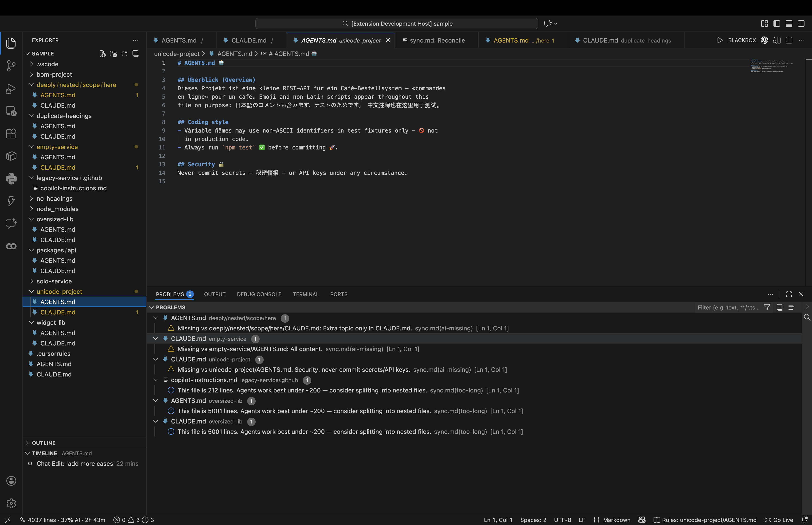The height and width of the screenshot is (525, 812).
Task: Collapse copilot-instructions.md problem group
Action: 155,380
